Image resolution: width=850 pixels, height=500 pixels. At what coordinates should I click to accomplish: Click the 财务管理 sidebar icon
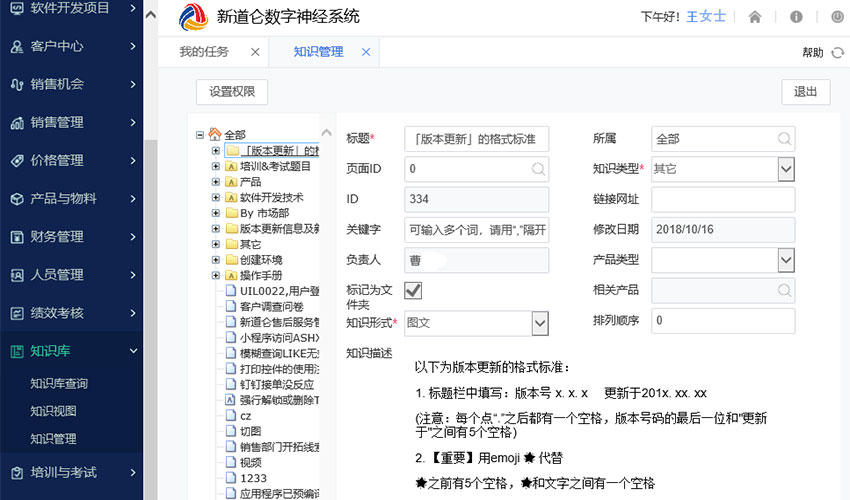click(17, 237)
